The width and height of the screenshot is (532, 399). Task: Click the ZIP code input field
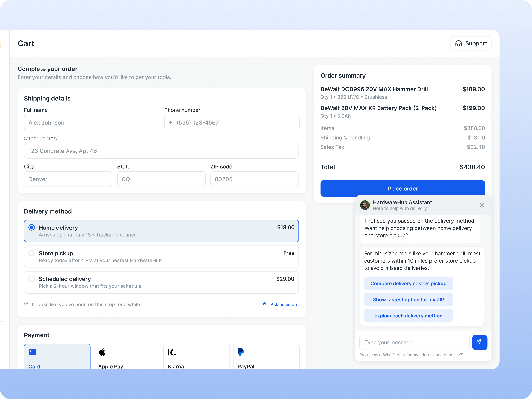[254, 179]
